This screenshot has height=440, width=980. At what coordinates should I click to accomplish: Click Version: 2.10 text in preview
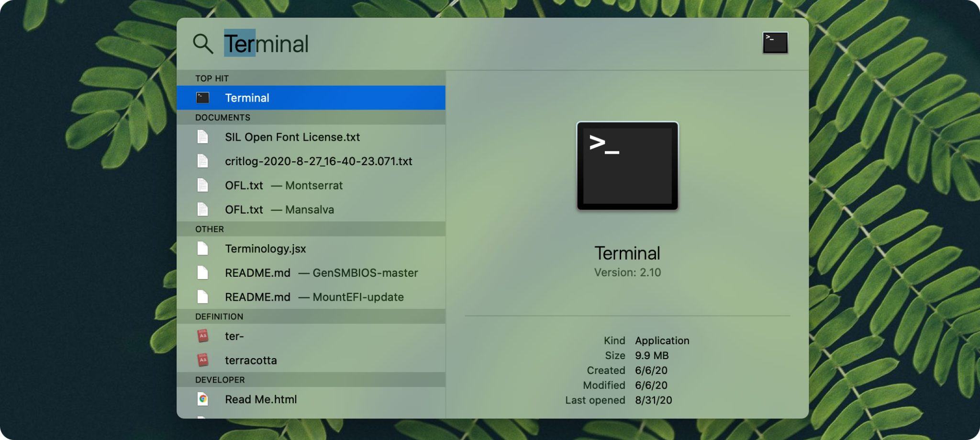[627, 272]
